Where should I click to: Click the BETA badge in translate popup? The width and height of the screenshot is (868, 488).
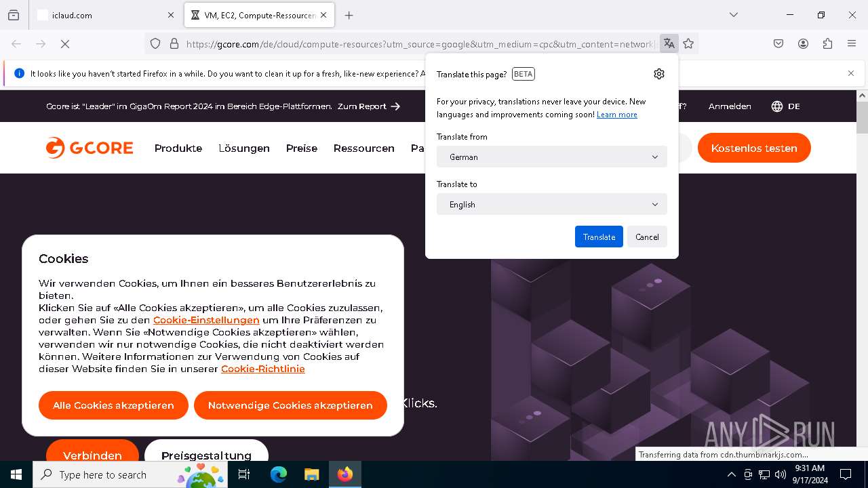pos(523,74)
